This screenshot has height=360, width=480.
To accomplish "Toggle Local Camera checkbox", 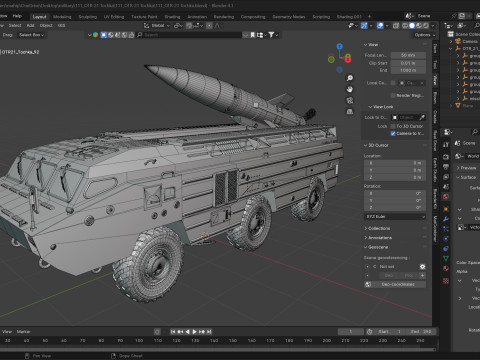I will click(x=393, y=83).
